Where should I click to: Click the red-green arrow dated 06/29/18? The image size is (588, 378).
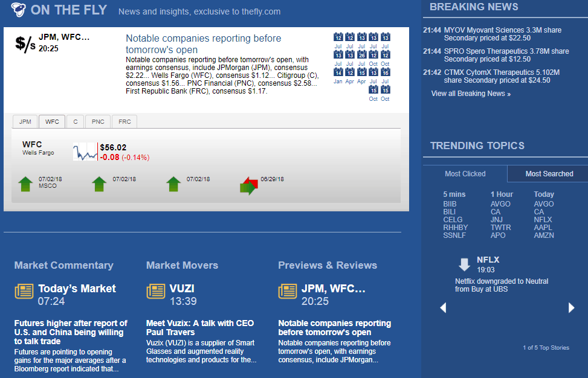pyautogui.click(x=248, y=186)
